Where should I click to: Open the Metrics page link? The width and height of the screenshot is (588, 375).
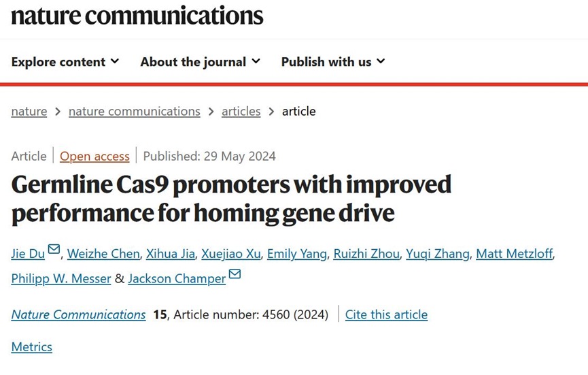click(31, 346)
